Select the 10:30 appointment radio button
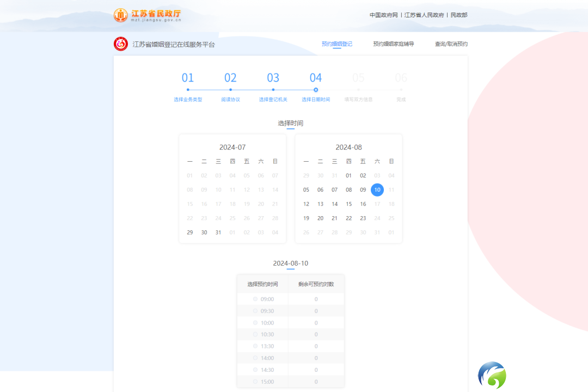Screen dimensions: 588x392 pyautogui.click(x=255, y=334)
